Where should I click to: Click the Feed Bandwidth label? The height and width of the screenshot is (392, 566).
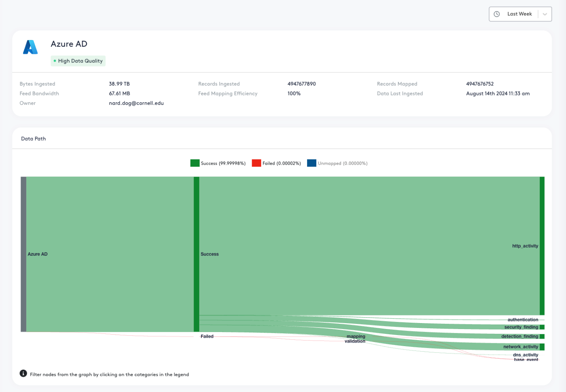coord(39,94)
